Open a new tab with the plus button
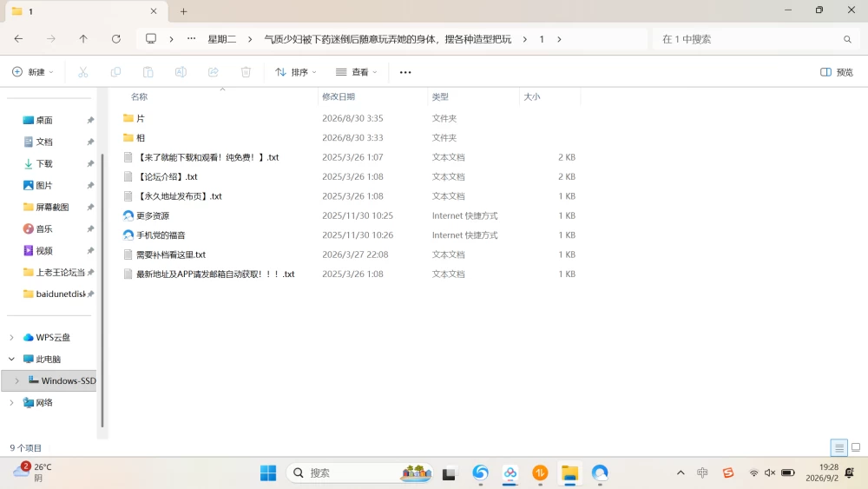The width and height of the screenshot is (868, 489). tap(184, 11)
